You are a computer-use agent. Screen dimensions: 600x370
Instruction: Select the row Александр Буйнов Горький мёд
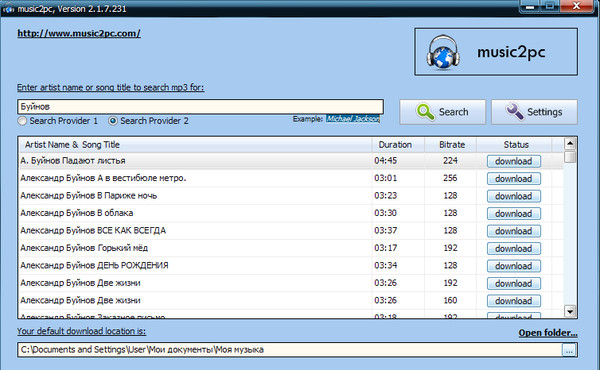pos(291,248)
